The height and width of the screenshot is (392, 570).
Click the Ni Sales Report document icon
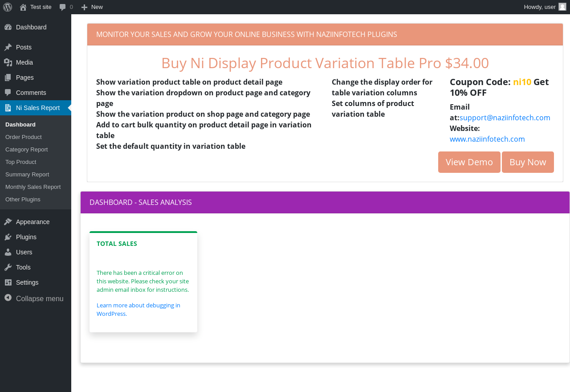coord(8,108)
